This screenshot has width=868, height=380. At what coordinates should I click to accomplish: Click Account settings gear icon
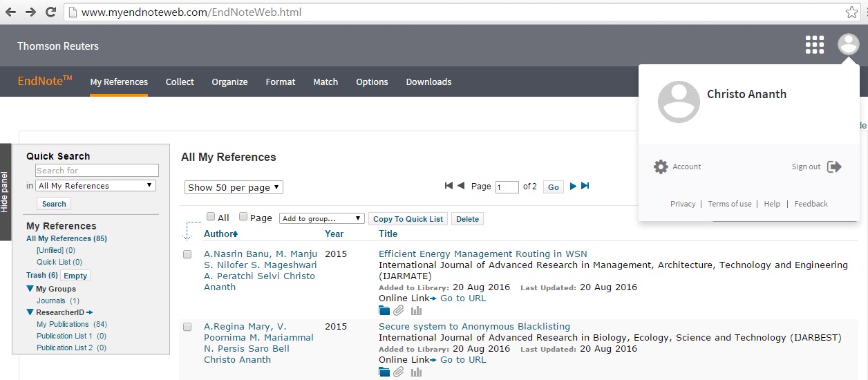(x=661, y=167)
